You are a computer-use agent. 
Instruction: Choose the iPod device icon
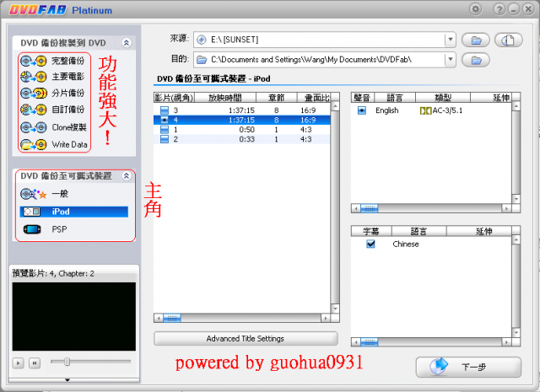(32, 212)
